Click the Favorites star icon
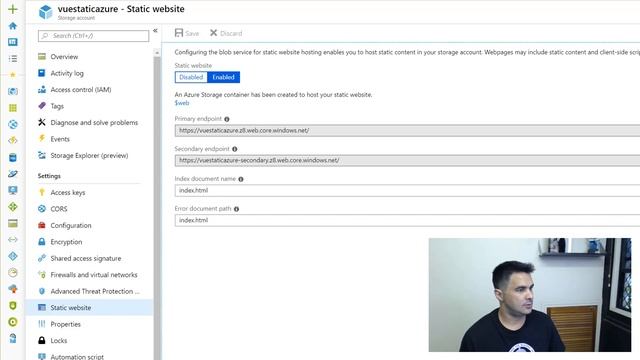Image resolution: width=640 pixels, height=360 pixels. [x=13, y=75]
